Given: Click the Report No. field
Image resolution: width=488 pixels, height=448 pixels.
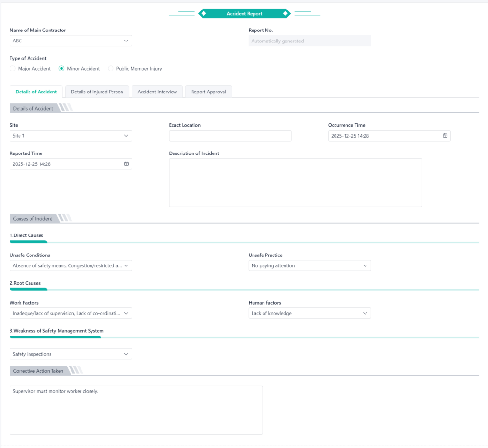Looking at the screenshot, I should pyautogui.click(x=309, y=41).
